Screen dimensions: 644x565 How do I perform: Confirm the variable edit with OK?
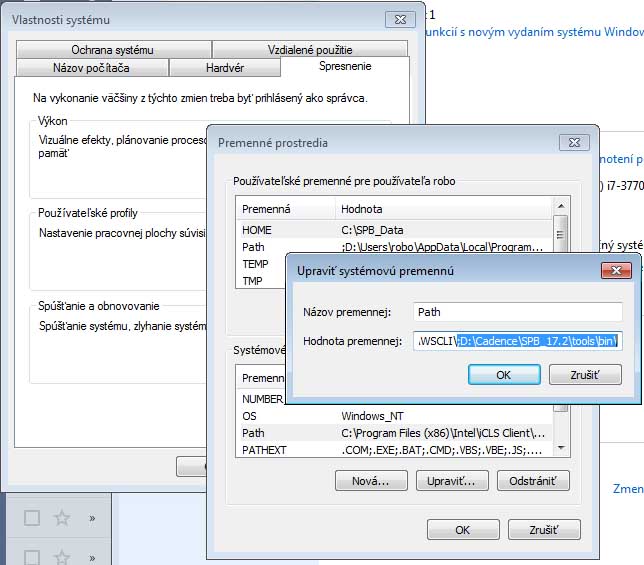tap(503, 374)
